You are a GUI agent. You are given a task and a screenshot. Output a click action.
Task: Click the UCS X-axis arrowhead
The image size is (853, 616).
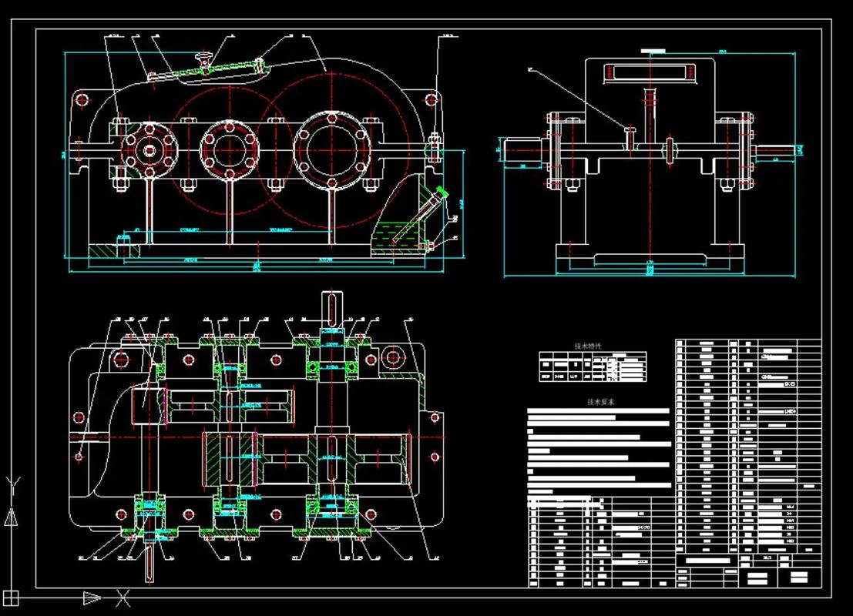click(x=92, y=598)
